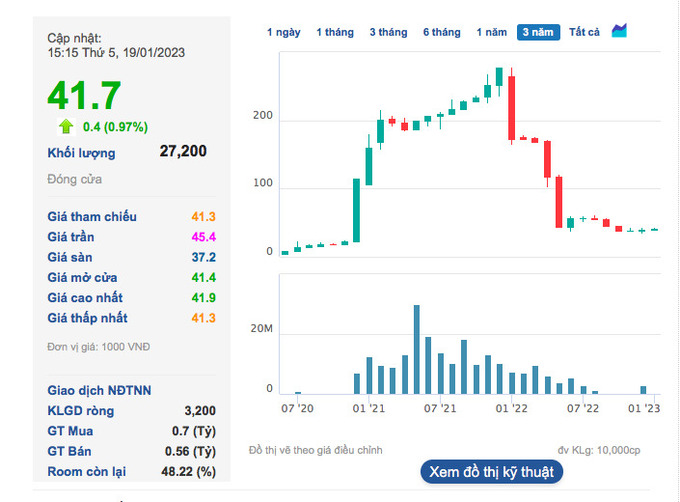Click the 01 '23 timeline axis label
The height and width of the screenshot is (502, 680).
[x=644, y=408]
